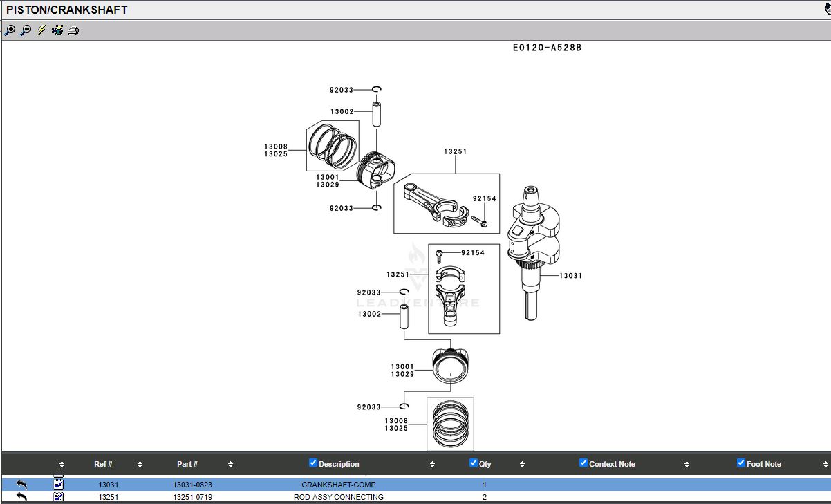This screenshot has height=504, width=831.
Task: Uncheck the Description column checkbox
Action: point(313,463)
